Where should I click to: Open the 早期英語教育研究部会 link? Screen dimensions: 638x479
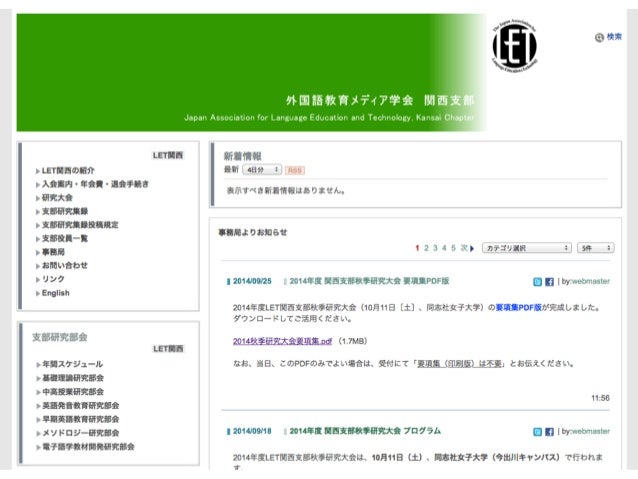point(81,419)
